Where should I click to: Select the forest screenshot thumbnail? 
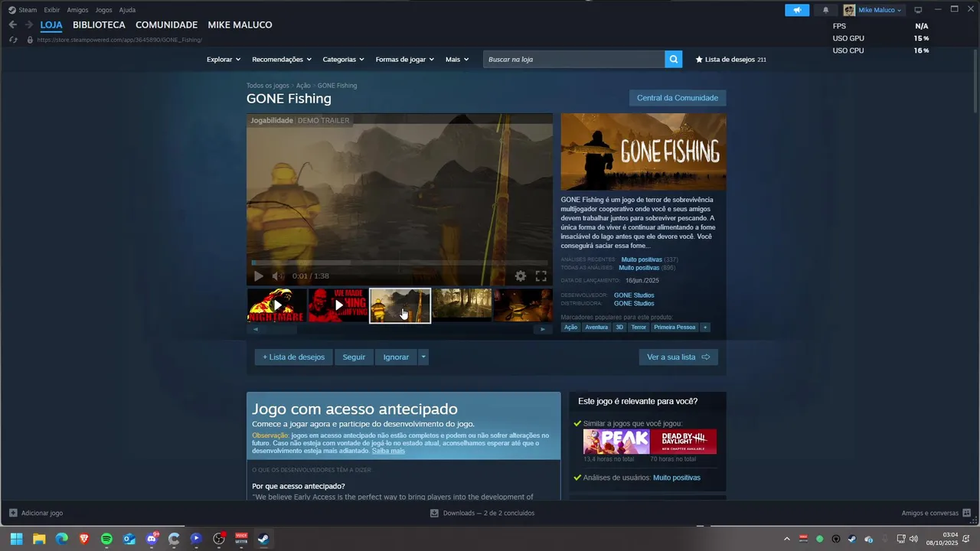click(462, 305)
